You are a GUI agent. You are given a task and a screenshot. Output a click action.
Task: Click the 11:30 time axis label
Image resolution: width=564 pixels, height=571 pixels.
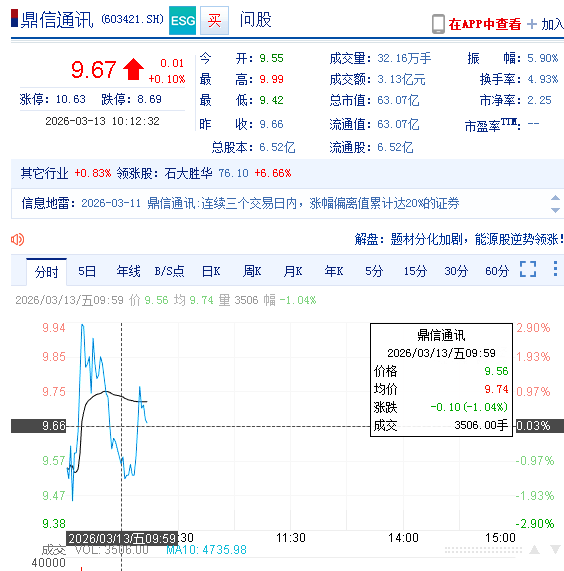coord(291,538)
